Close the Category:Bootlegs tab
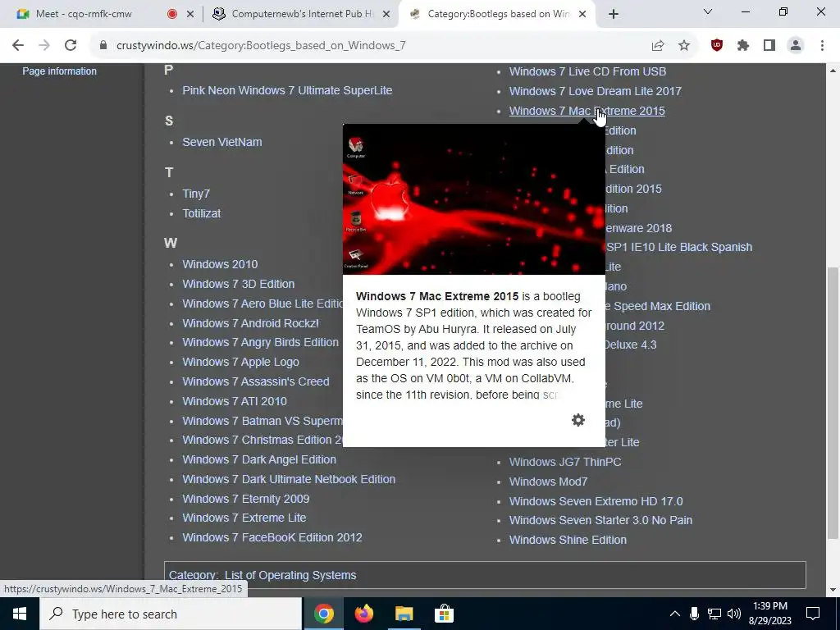 pos(583,14)
